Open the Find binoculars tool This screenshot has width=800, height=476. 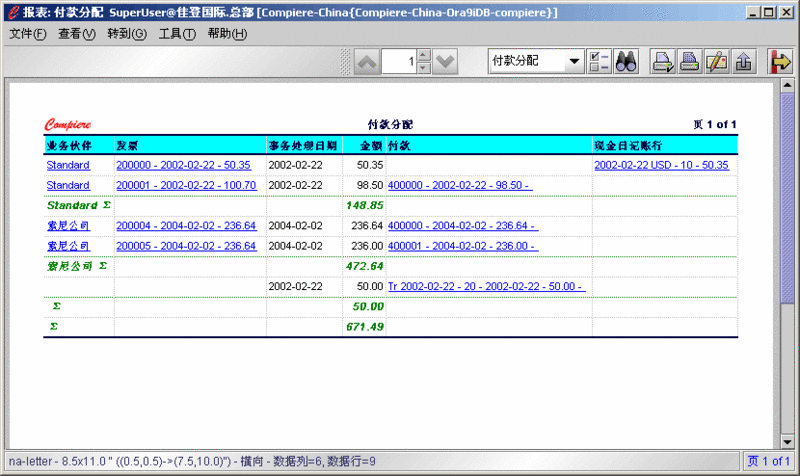pos(626,62)
